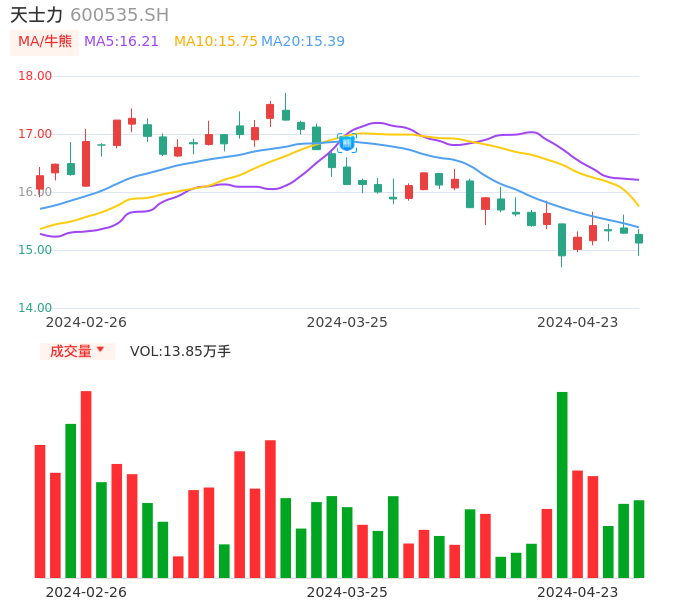Toggle the MA/牛熊 indicator button
Viewport: 686px width, 606px height.
pyautogui.click(x=44, y=42)
